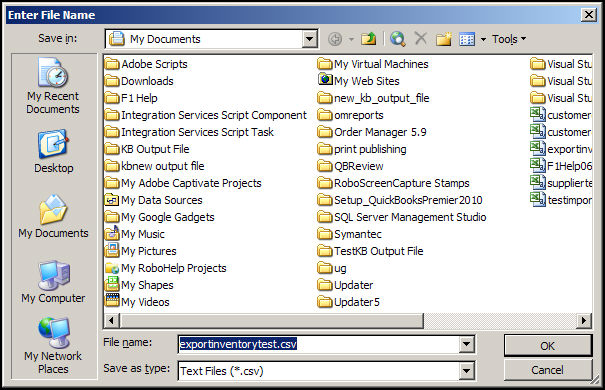Expand the File name dropdown arrow

[x=466, y=344]
